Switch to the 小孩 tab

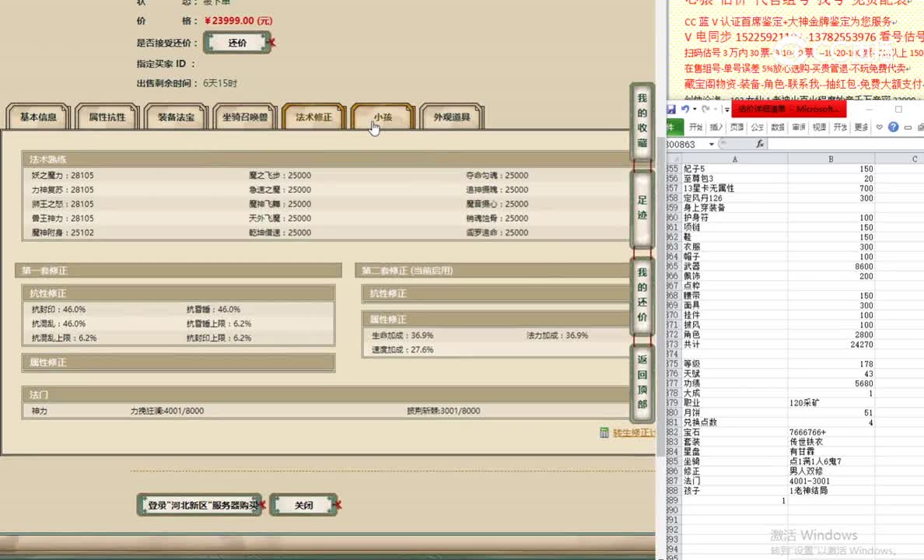tap(381, 115)
